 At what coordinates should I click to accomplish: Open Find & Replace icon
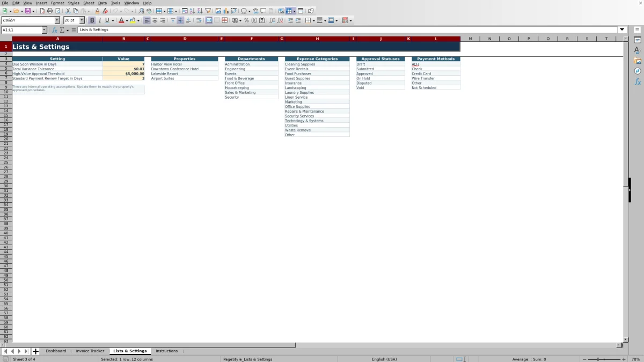[x=141, y=11]
